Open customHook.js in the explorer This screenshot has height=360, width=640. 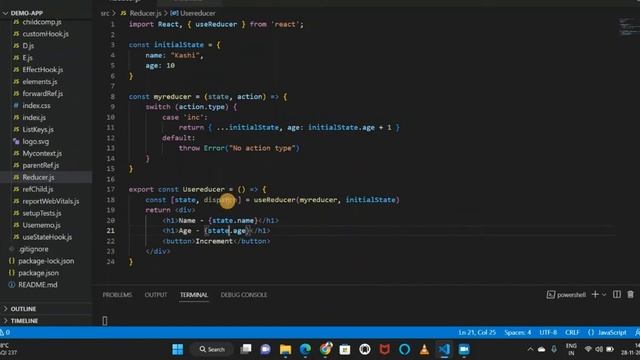[46, 34]
